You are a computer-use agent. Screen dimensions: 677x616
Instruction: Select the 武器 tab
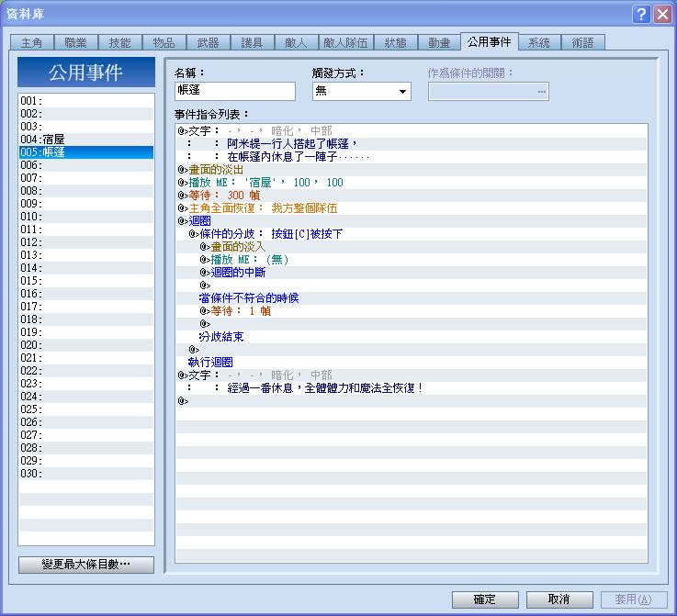coord(209,43)
